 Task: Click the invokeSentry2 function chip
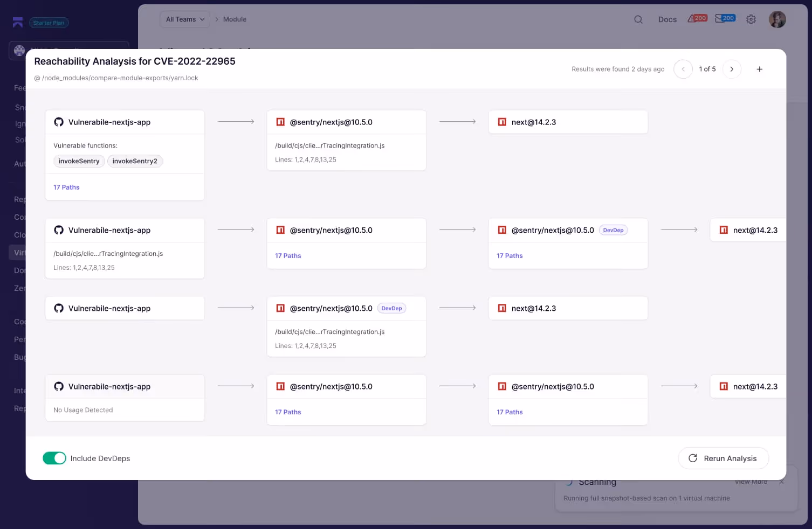[135, 161]
